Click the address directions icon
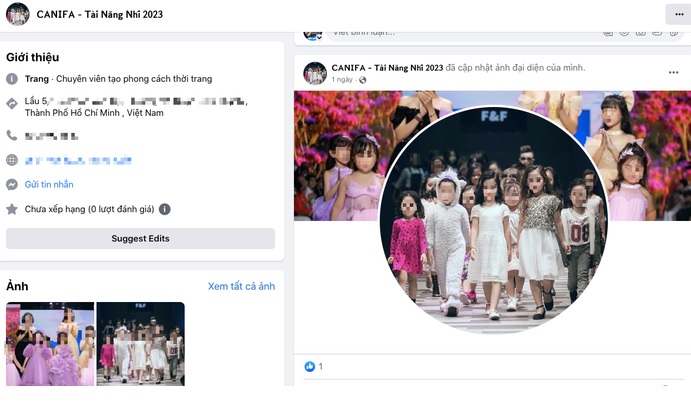The height and width of the screenshot is (402, 691). (x=12, y=103)
